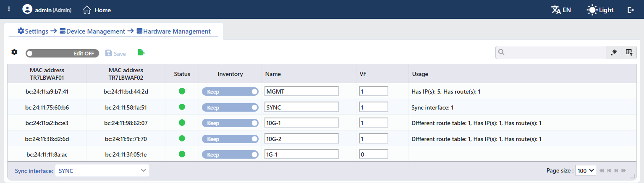Toggle the Keep switch for 10G-2

pyautogui.click(x=230, y=139)
